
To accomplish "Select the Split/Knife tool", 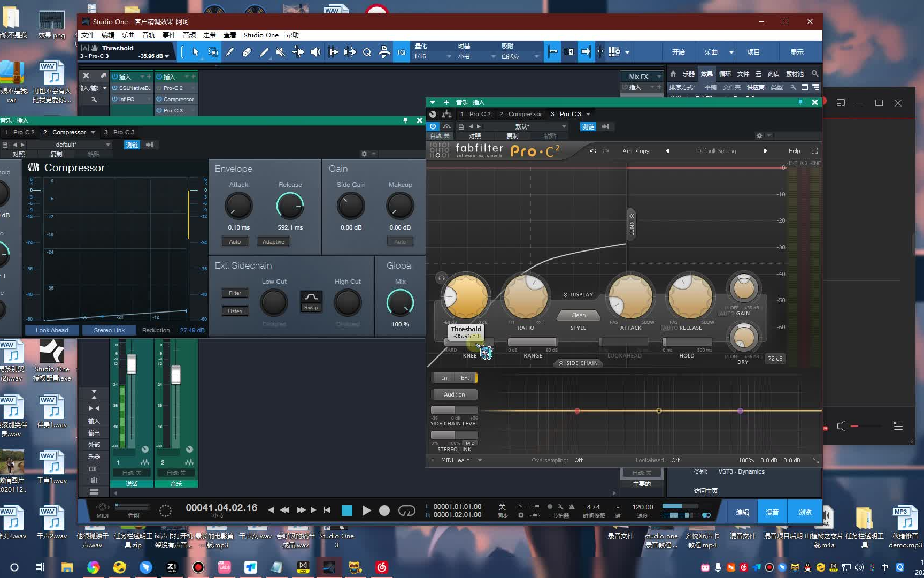I will pos(230,52).
